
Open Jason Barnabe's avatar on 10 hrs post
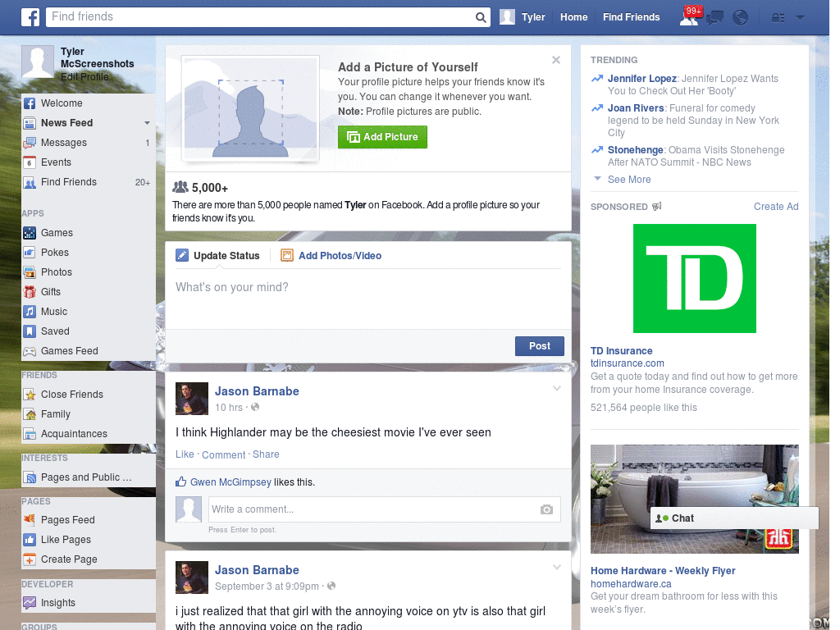tap(192, 399)
